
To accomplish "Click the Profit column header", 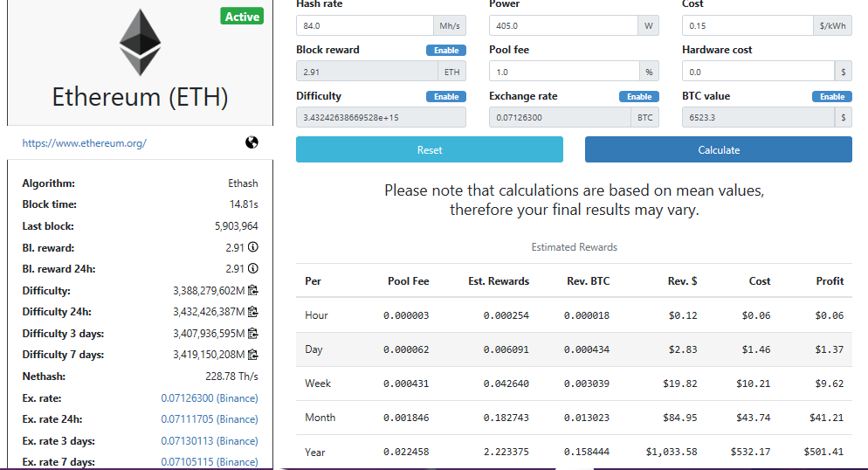I will 830,281.
